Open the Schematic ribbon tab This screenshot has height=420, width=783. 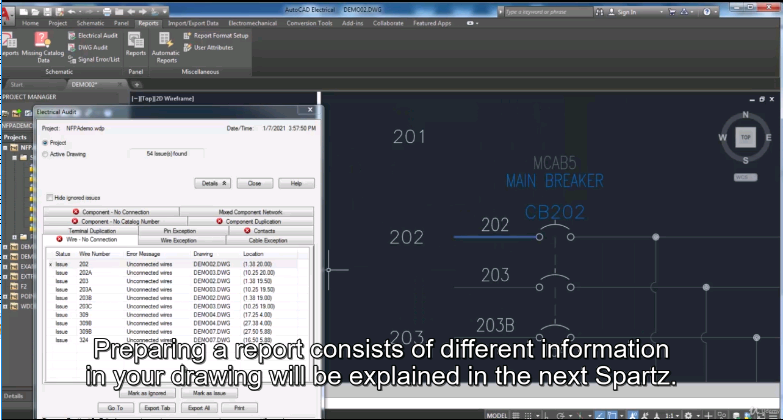(90, 23)
